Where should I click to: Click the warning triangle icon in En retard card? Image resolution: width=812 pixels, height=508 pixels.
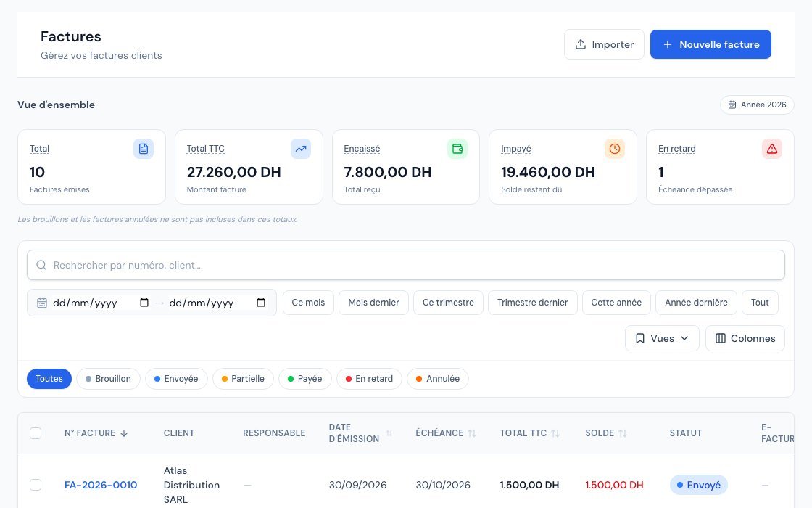click(x=772, y=149)
